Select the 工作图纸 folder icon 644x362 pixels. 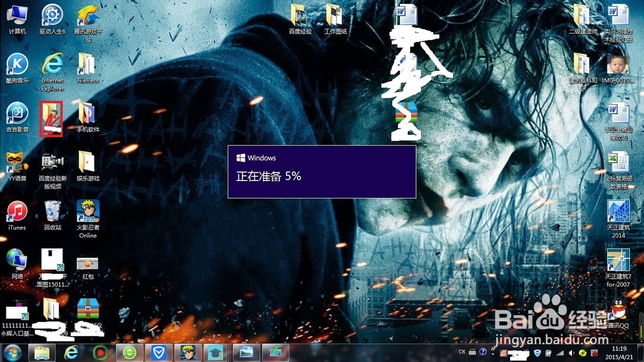336,19
